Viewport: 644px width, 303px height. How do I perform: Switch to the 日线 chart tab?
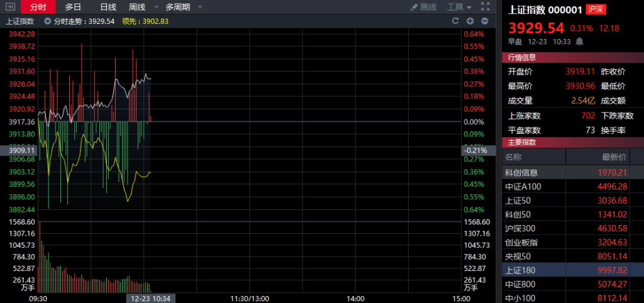(108, 7)
